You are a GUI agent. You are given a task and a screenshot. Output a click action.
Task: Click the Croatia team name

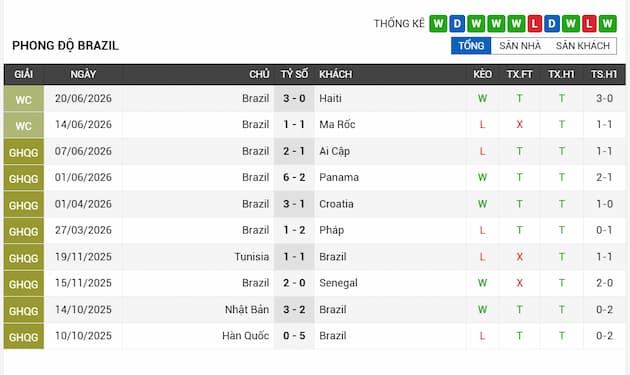(336, 204)
